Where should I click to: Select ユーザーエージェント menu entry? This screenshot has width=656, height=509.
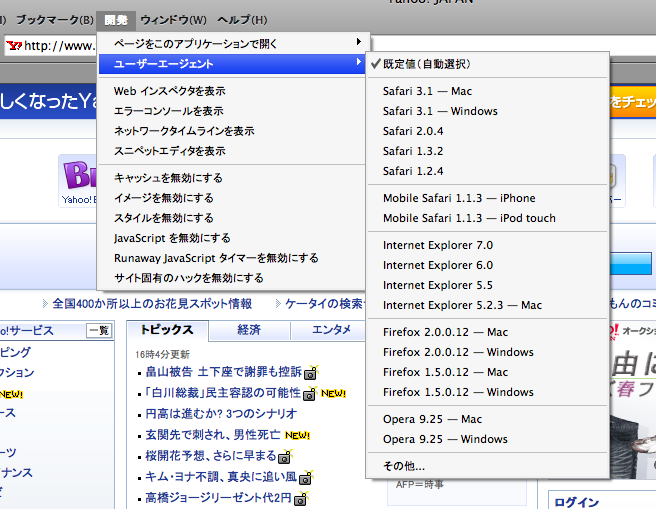231,64
